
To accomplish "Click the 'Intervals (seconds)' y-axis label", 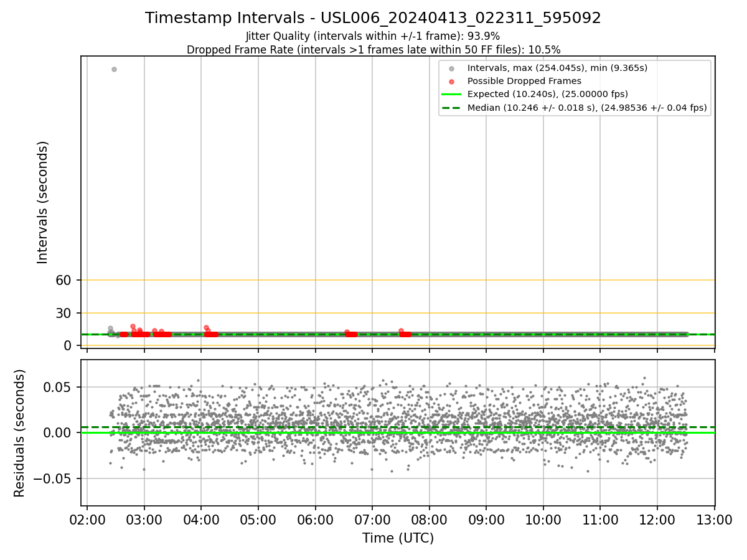I will (x=43, y=202).
